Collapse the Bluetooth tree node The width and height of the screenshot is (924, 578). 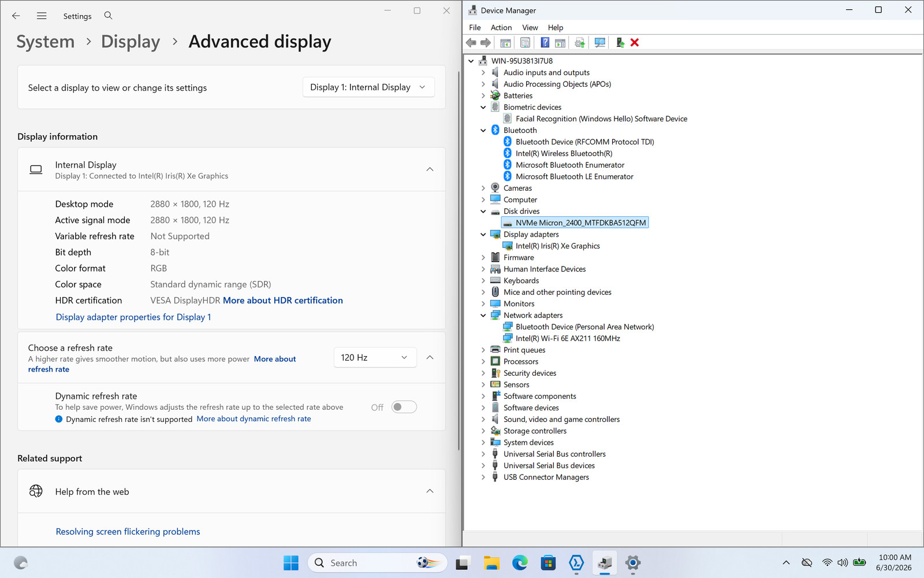pyautogui.click(x=483, y=131)
